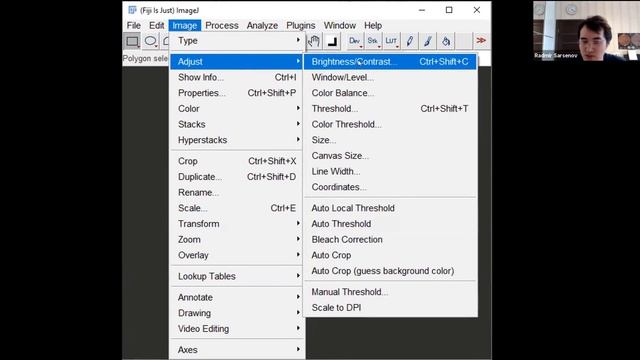Open the Stk stacks menu tool

tap(373, 41)
